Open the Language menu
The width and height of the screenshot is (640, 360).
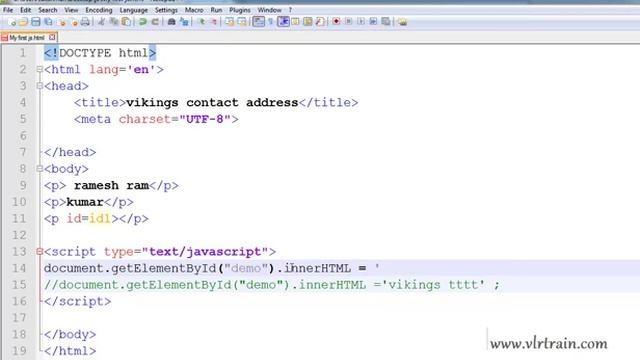[x=133, y=10]
